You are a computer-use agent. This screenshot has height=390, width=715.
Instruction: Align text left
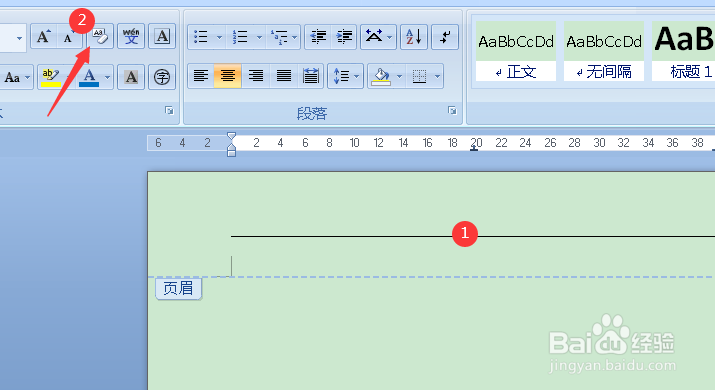tap(201, 76)
